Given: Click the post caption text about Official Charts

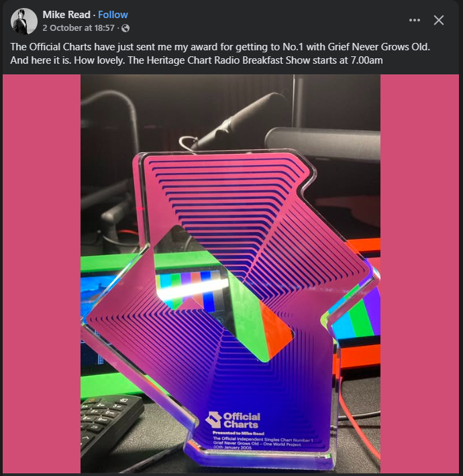Looking at the screenshot, I should point(220,54).
